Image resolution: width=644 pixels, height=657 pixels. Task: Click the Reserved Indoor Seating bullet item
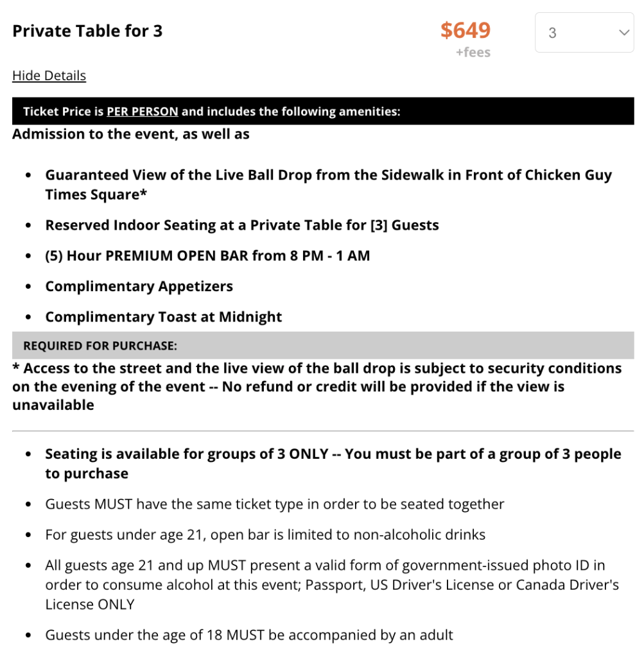coord(242,225)
